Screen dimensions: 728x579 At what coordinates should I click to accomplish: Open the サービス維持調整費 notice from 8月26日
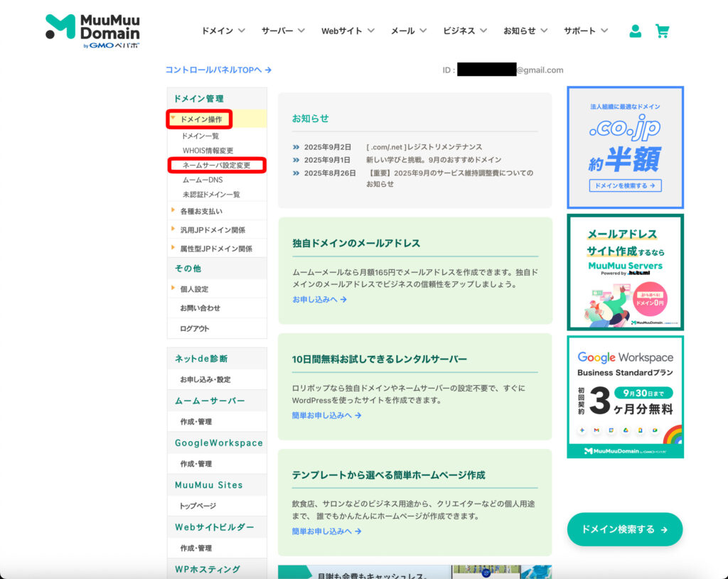(x=450, y=178)
